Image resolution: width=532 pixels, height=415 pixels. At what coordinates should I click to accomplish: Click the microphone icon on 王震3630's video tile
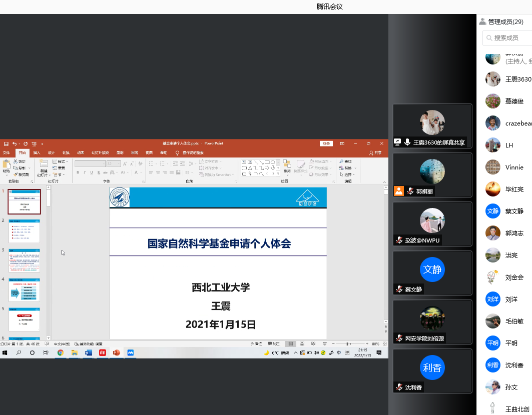click(x=407, y=142)
